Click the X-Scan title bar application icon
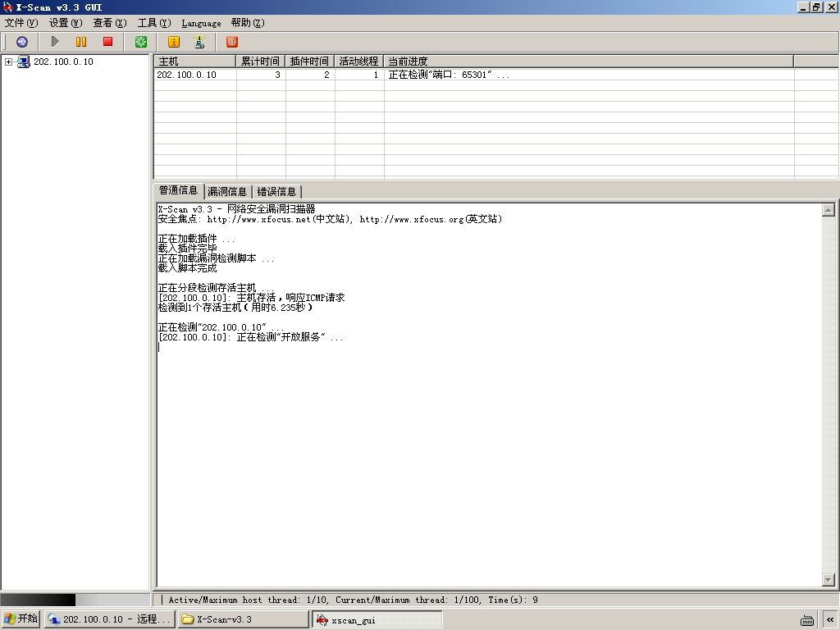Viewport: 840px width, 630px height. (7, 7)
